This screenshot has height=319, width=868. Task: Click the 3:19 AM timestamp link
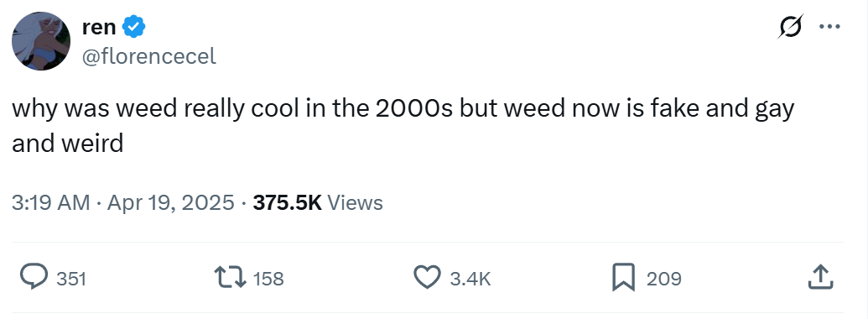(x=50, y=202)
